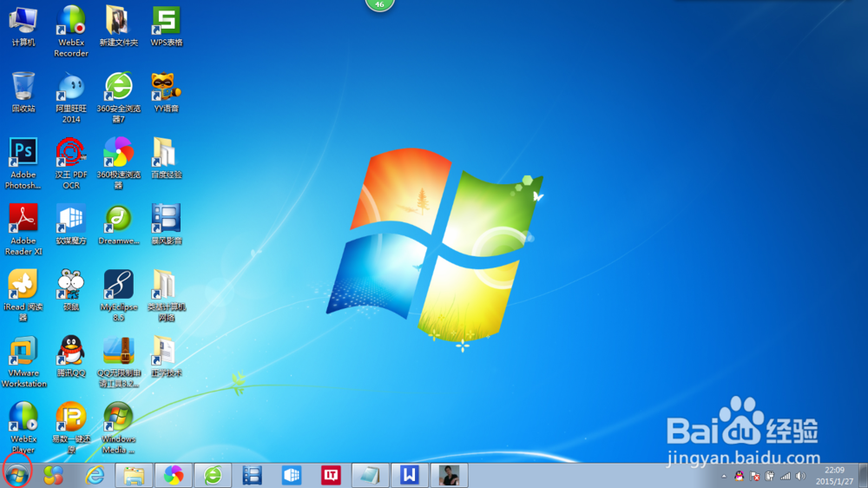This screenshot has height=488, width=868.
Task: Open the red IT taskbar icon
Action: 331,475
